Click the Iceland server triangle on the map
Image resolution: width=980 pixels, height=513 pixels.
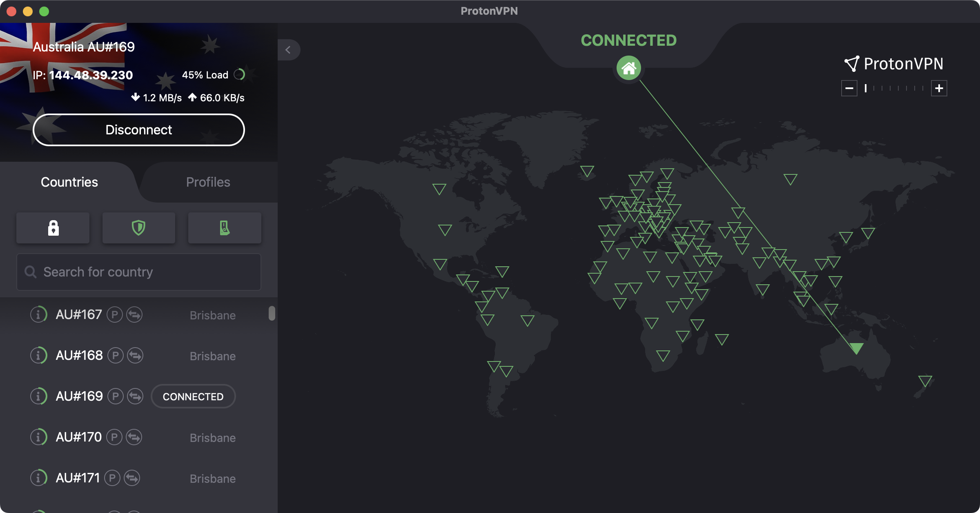point(587,171)
